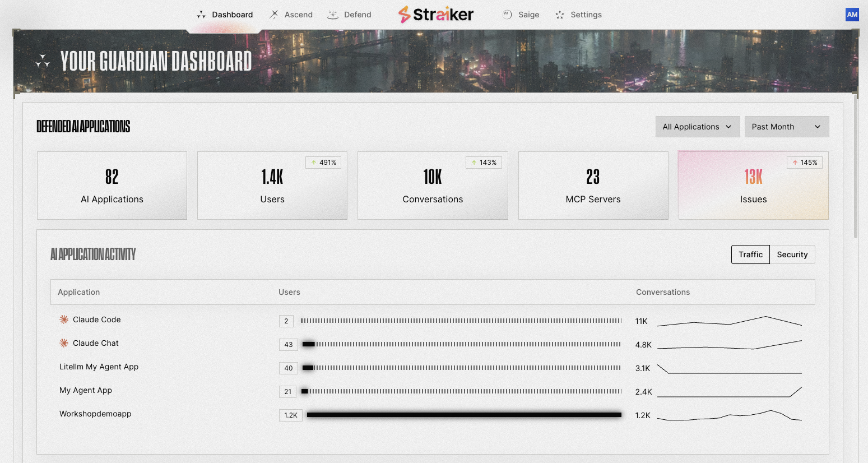Click the 40 users count for Litellm
This screenshot has width=868, height=463.
pyautogui.click(x=289, y=368)
